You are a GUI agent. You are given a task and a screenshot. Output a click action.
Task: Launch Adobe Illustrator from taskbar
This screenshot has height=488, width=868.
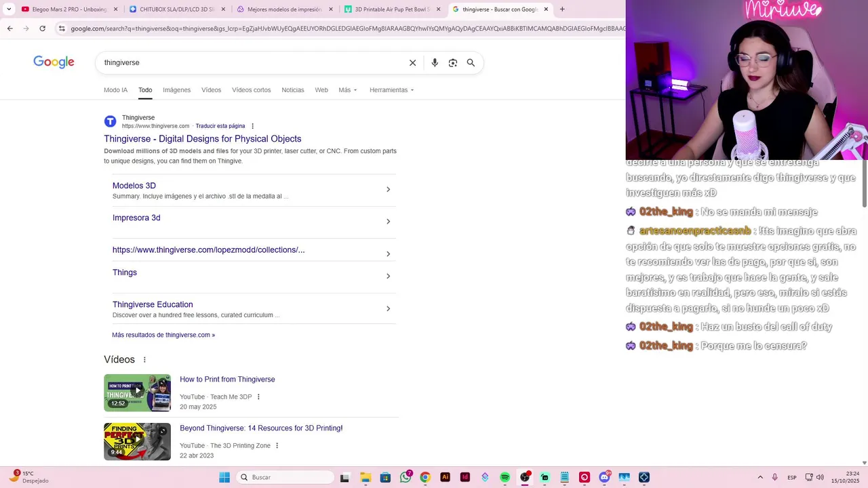pos(445,477)
